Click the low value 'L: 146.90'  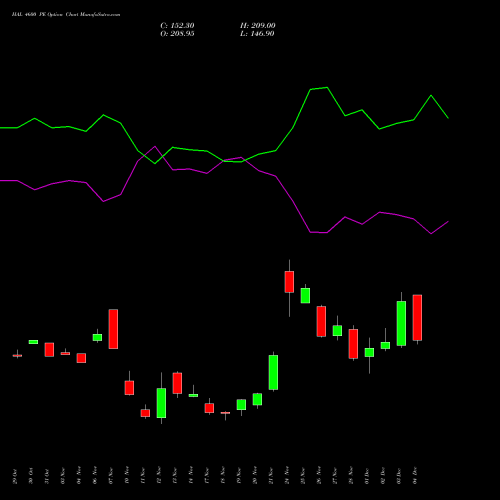(257, 34)
